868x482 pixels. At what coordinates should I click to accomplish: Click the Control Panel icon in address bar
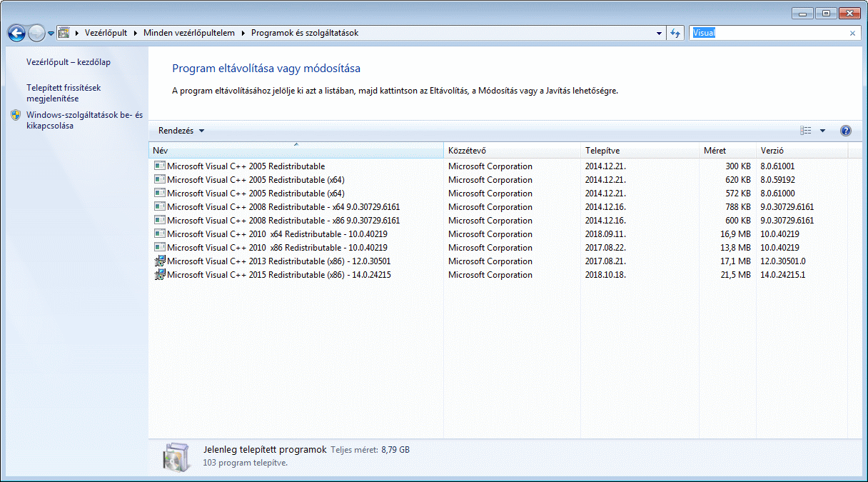pos(64,33)
